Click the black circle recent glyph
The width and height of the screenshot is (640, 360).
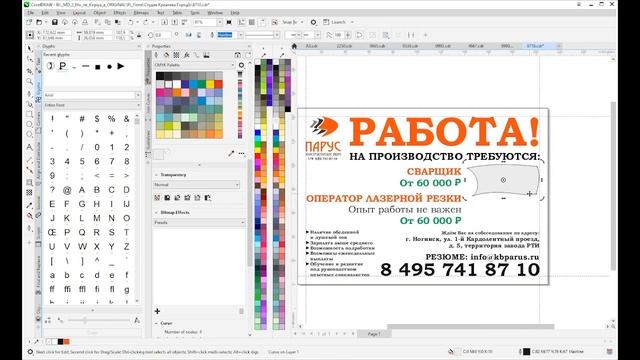(109, 67)
